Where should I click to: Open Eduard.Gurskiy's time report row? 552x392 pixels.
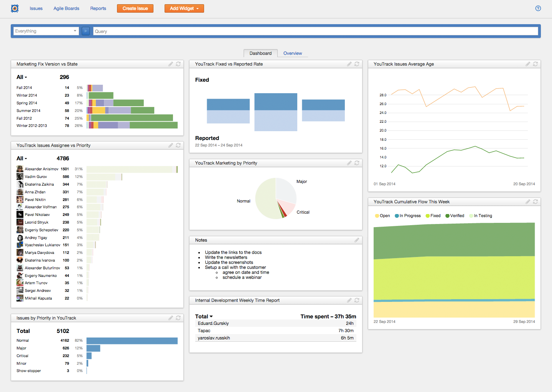276,323
